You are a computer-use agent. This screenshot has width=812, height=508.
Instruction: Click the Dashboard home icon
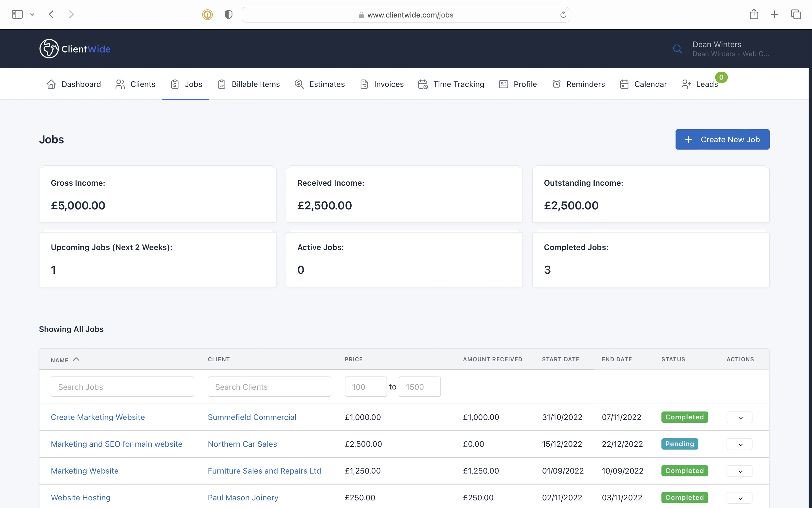pyautogui.click(x=51, y=84)
